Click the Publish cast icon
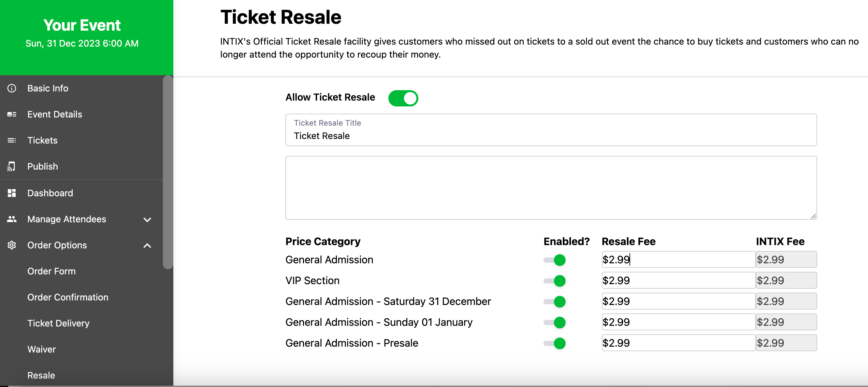Screen dimensions: 868x387 (x=12, y=166)
